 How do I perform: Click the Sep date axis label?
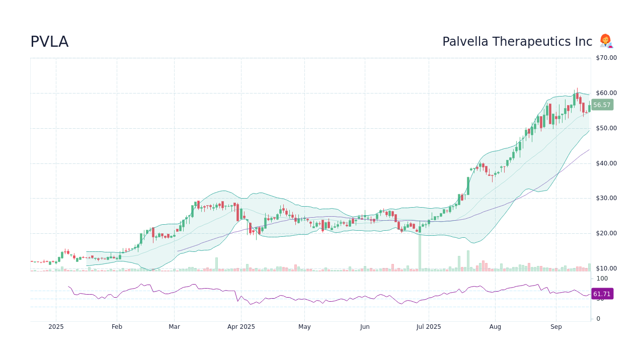pyautogui.click(x=556, y=327)
